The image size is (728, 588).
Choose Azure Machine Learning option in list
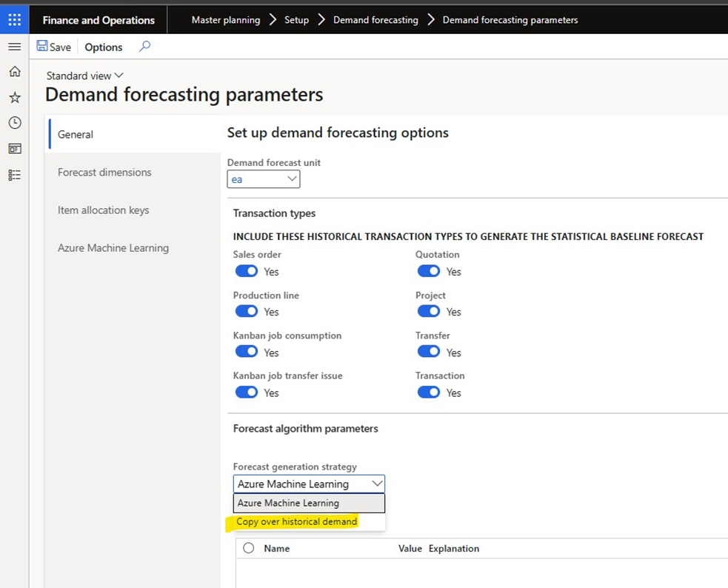click(x=309, y=503)
